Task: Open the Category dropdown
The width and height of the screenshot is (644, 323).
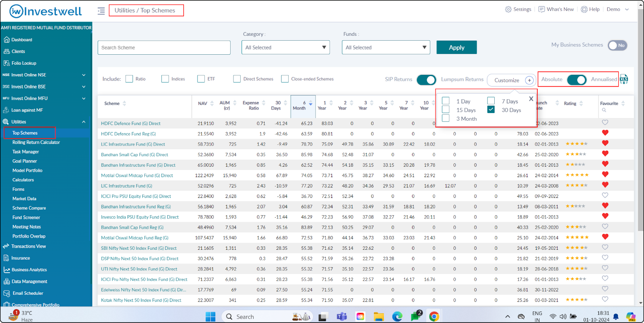Action: click(286, 47)
